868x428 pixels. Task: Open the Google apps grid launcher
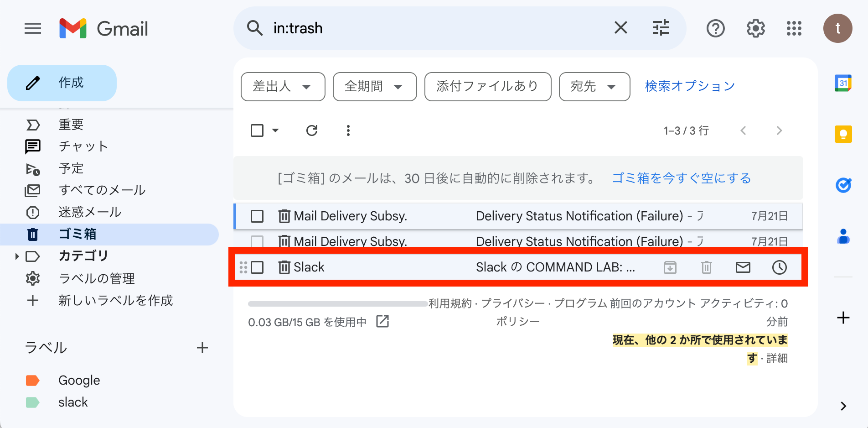coord(794,28)
